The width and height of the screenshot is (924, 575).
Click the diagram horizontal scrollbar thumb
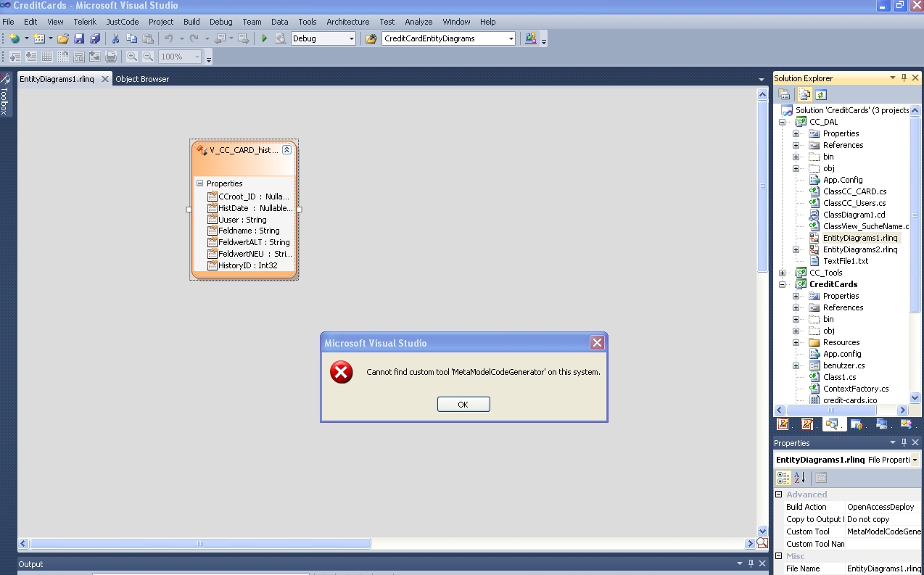click(x=200, y=543)
